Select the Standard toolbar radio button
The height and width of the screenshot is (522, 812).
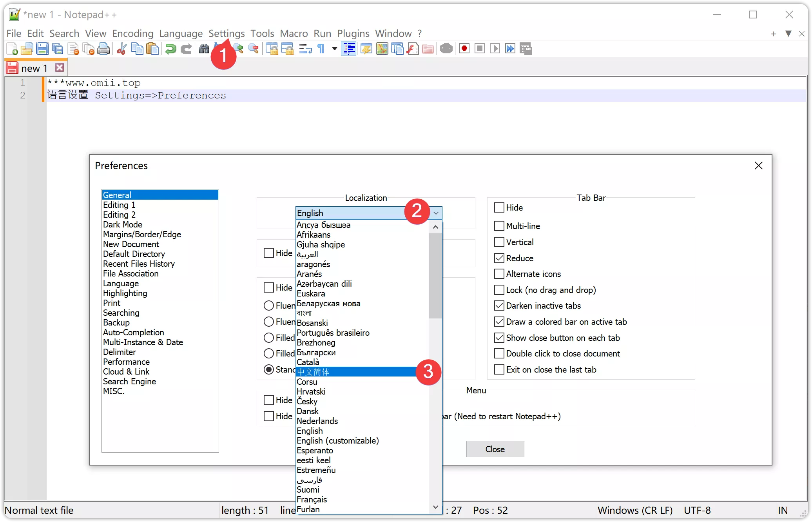click(269, 369)
